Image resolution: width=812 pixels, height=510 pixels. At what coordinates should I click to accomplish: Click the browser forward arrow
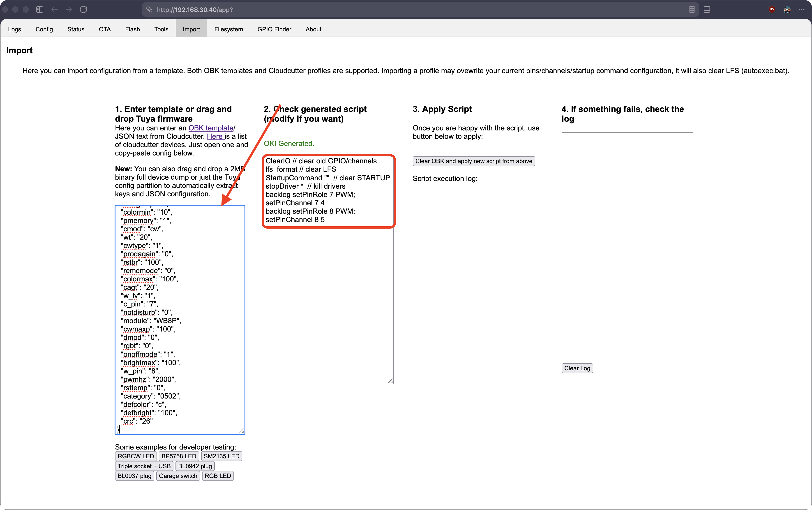[69, 9]
